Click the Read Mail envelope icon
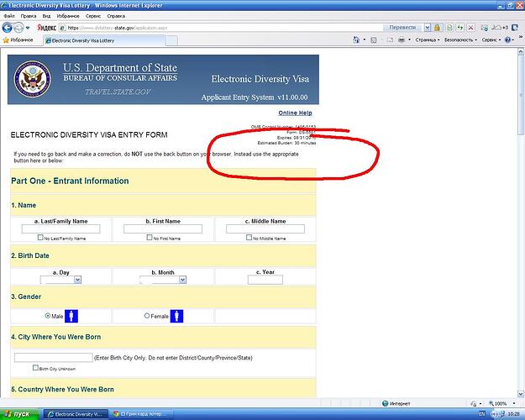525x420 pixels. [x=390, y=40]
